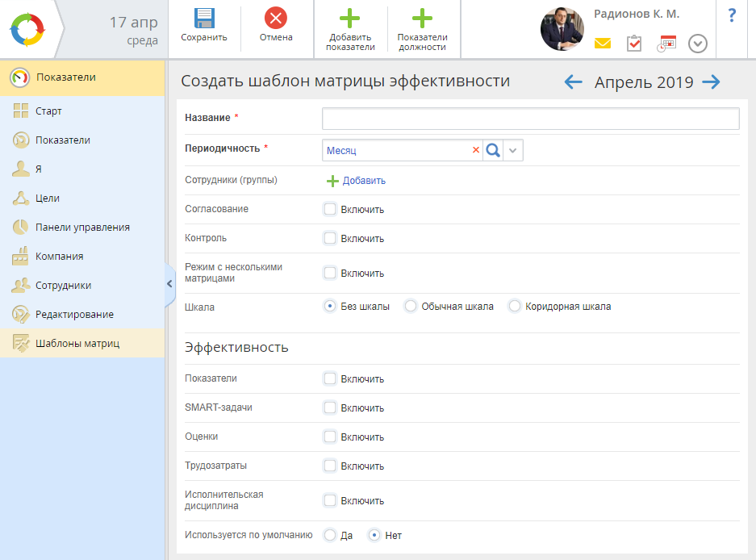
Task: Choose Да for default usage
Action: point(330,535)
